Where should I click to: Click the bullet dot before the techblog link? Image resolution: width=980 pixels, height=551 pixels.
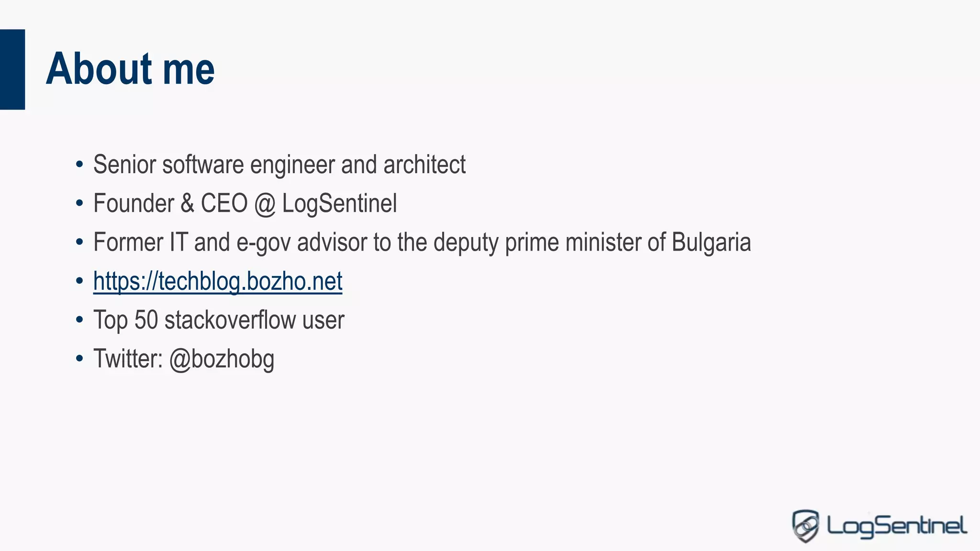click(x=79, y=281)
